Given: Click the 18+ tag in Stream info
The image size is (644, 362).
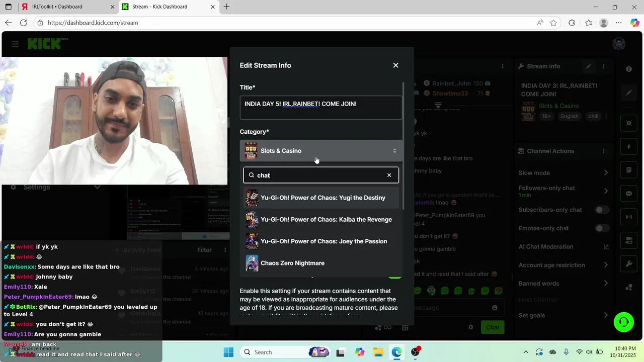Looking at the screenshot, I should (547, 116).
